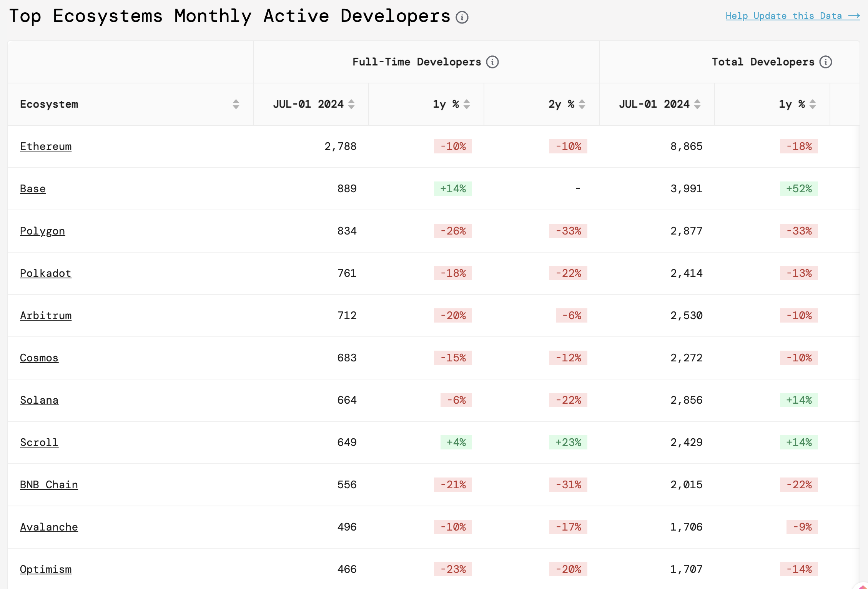Image resolution: width=868 pixels, height=589 pixels.
Task: Sort Full-Time 1y % column
Action: click(467, 104)
